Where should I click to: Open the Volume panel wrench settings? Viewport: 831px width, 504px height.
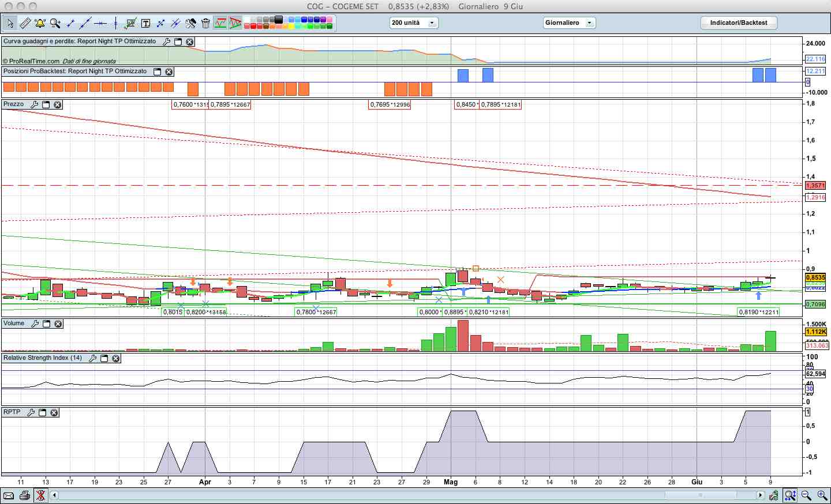pyautogui.click(x=35, y=324)
